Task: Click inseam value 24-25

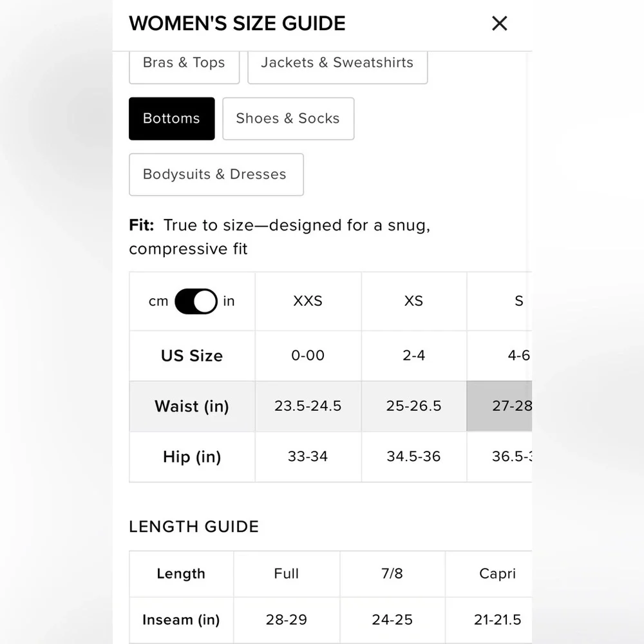Action: pos(392,620)
